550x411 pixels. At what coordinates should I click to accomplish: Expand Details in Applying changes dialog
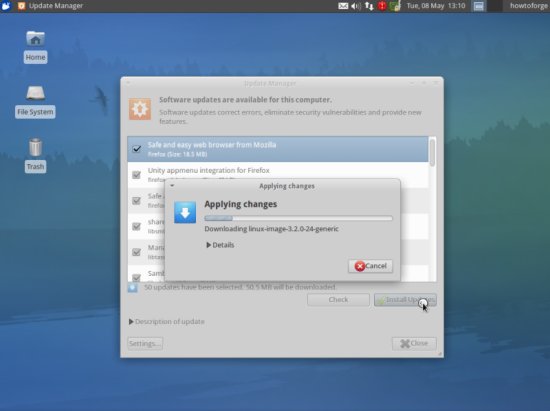tap(220, 245)
